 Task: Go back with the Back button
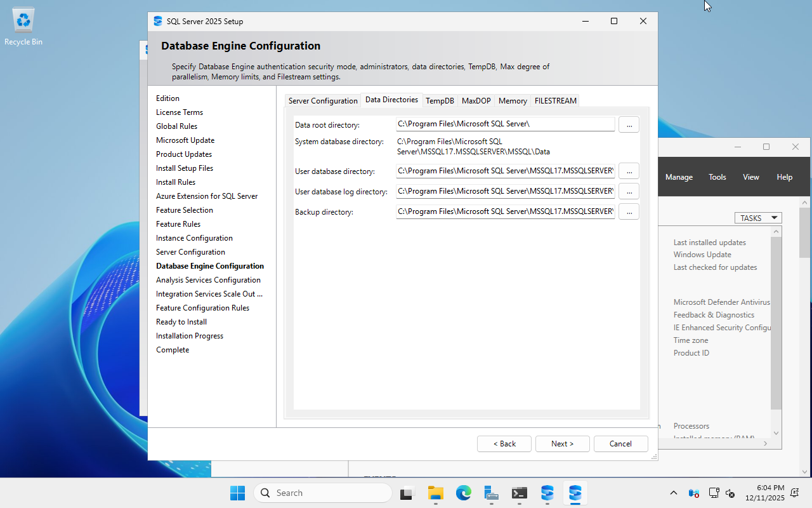(x=504, y=444)
